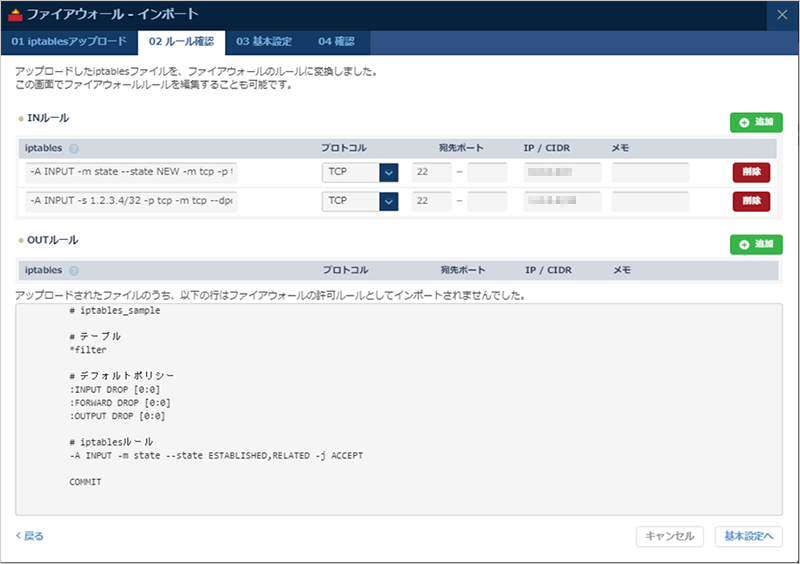The height and width of the screenshot is (564, 800).
Task: Select the 02 ルール確認 tab
Action: [181, 42]
